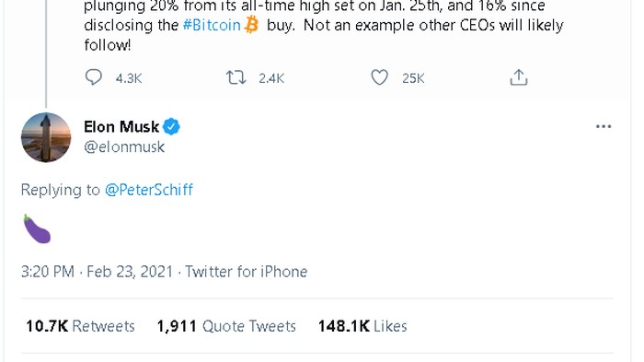The image size is (644, 362).
Task: Click the 4.3K reply count
Action: (129, 78)
